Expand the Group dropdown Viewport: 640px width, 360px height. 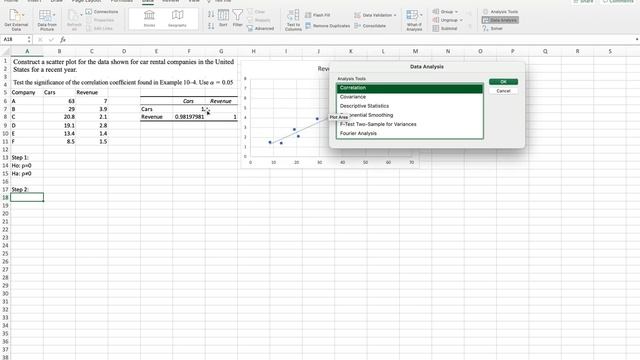(456, 12)
